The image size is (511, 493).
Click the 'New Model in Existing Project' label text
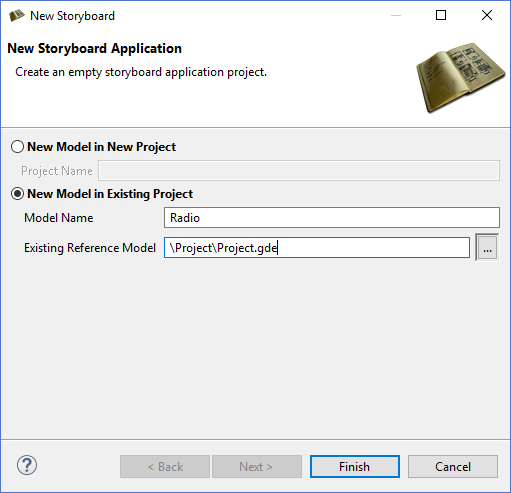[x=110, y=194]
